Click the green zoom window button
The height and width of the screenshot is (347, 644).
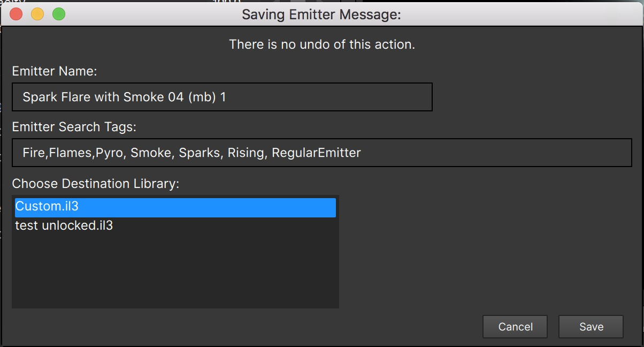(x=59, y=14)
